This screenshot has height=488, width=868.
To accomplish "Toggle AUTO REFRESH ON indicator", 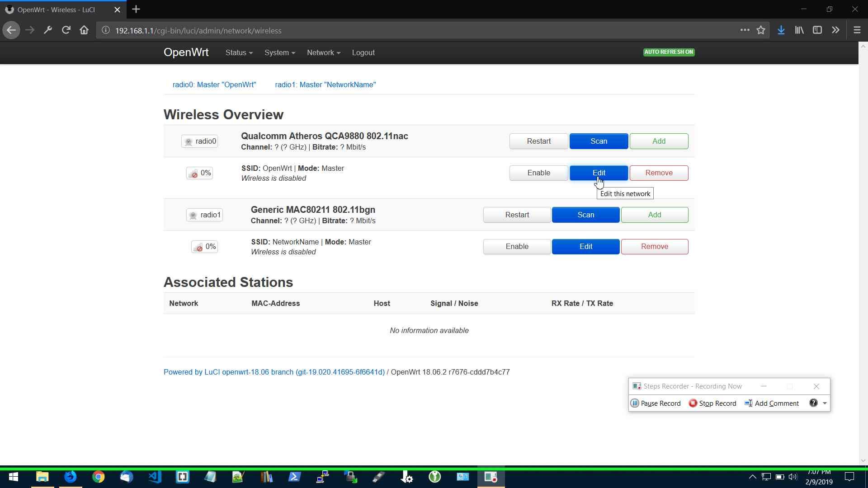I will point(669,52).
